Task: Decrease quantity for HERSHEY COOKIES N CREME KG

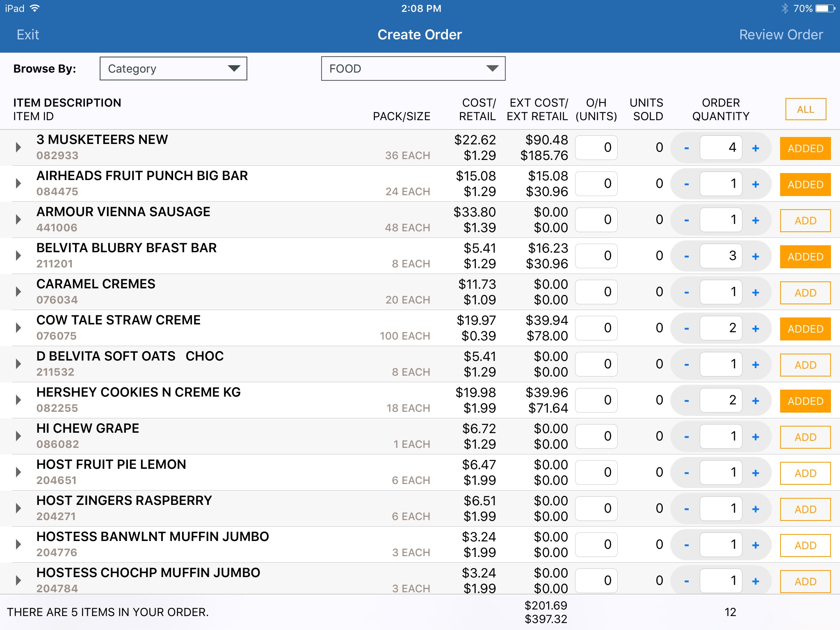Action: coord(686,401)
